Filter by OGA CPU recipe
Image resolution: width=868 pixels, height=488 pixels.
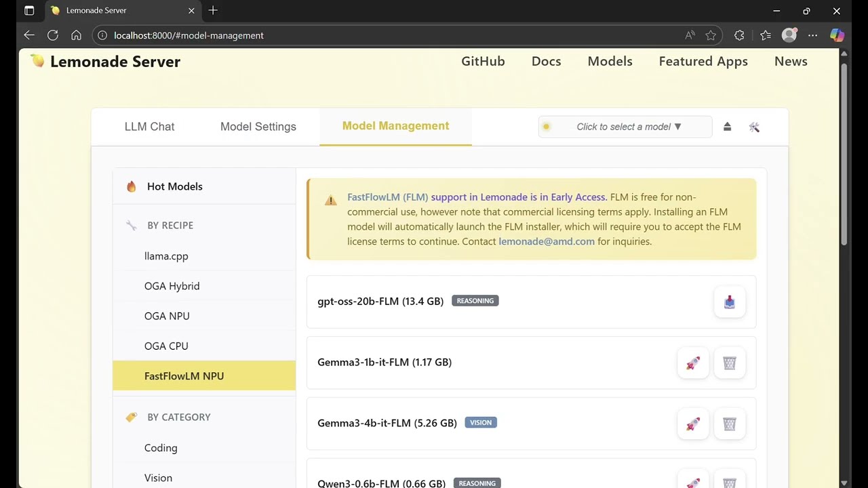204,346
